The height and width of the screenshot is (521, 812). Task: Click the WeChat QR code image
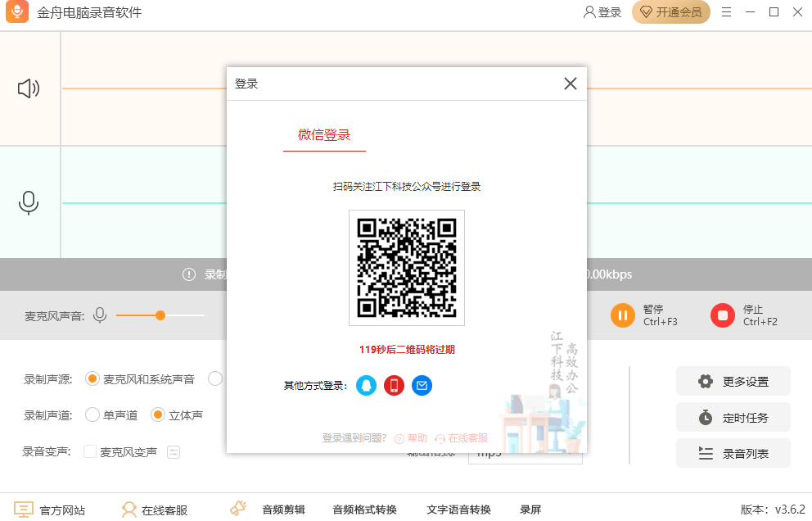(407, 268)
